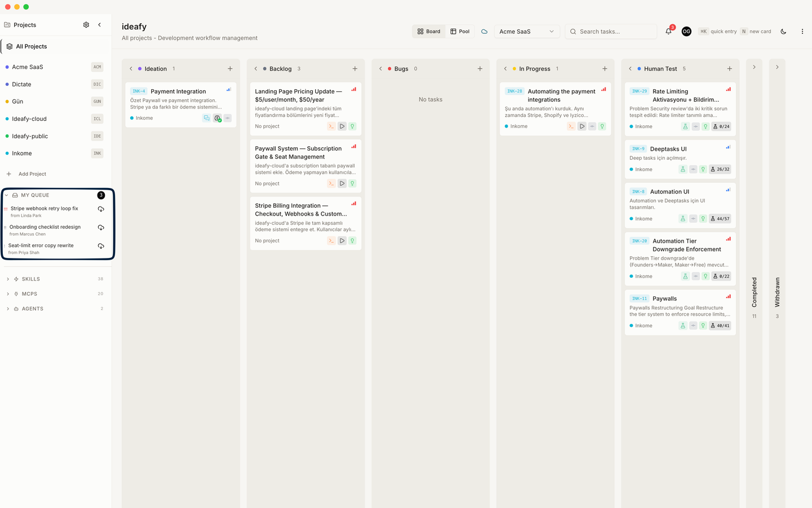Open test counter 26/32 on Deeptasks UI card
812x508 pixels.
click(x=720, y=169)
